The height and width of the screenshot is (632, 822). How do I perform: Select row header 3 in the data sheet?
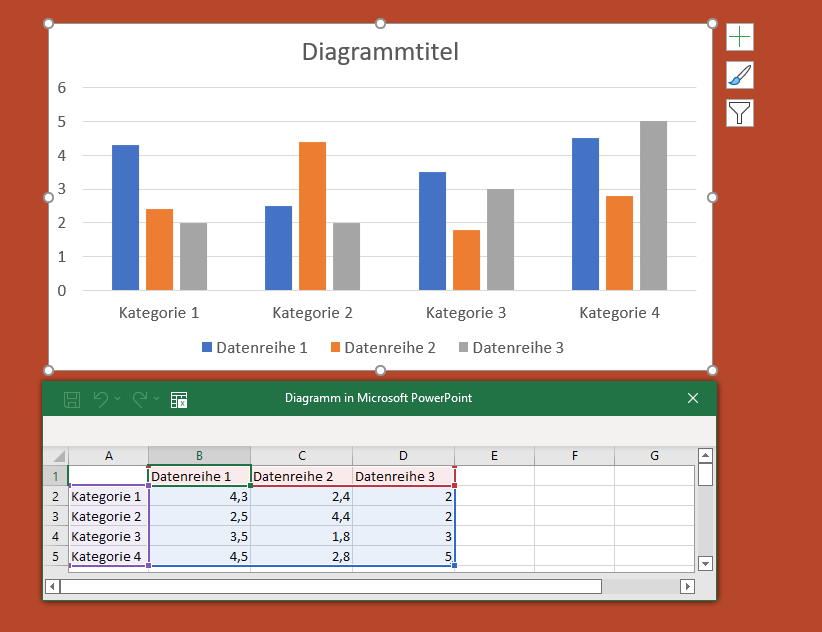click(x=56, y=516)
